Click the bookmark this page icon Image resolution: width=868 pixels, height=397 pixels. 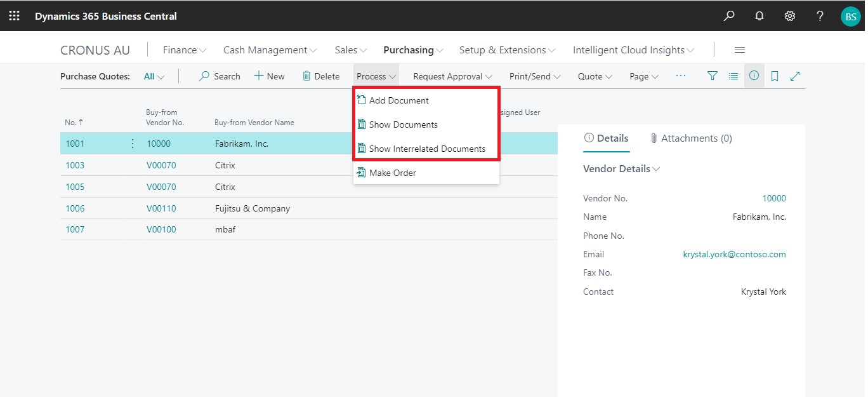click(x=775, y=76)
